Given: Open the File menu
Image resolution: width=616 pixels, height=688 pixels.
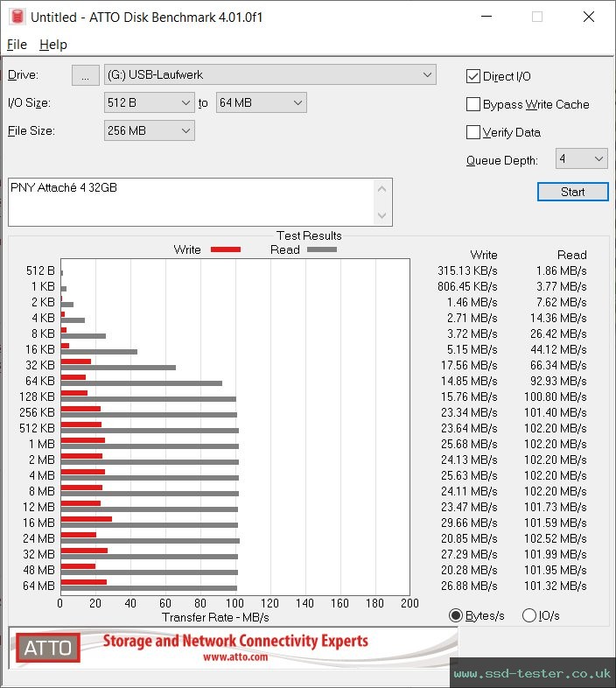Looking at the screenshot, I should pyautogui.click(x=17, y=45).
